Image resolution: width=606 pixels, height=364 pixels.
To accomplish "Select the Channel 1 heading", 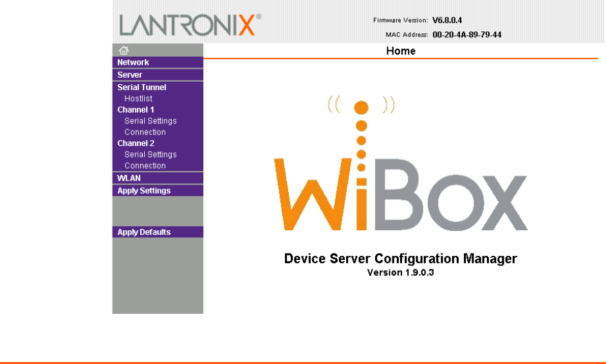I will click(x=136, y=110).
